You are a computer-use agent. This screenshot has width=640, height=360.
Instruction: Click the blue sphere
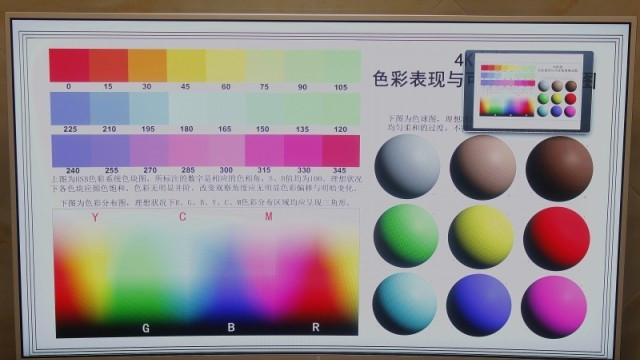479,305
